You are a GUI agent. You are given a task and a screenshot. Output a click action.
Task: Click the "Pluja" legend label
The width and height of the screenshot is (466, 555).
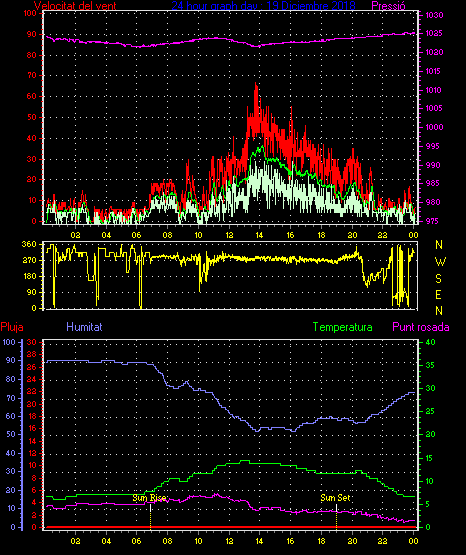[12, 327]
